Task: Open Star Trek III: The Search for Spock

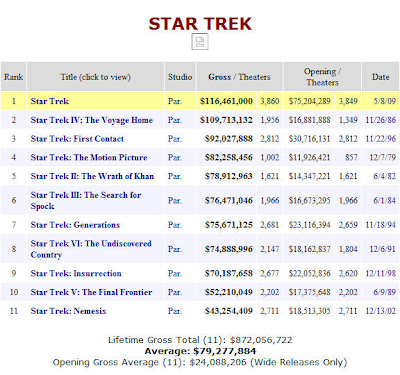Action: [86, 200]
